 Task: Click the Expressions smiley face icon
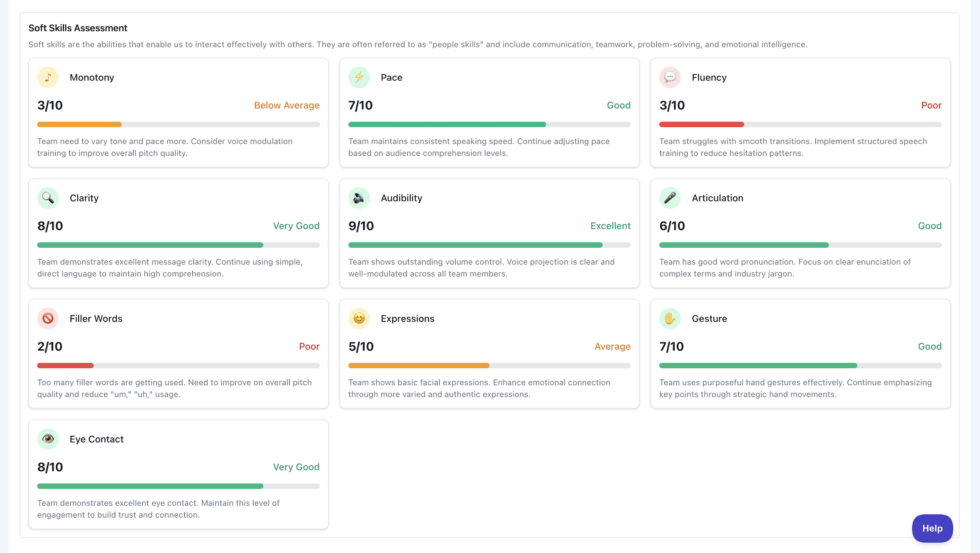pyautogui.click(x=359, y=318)
